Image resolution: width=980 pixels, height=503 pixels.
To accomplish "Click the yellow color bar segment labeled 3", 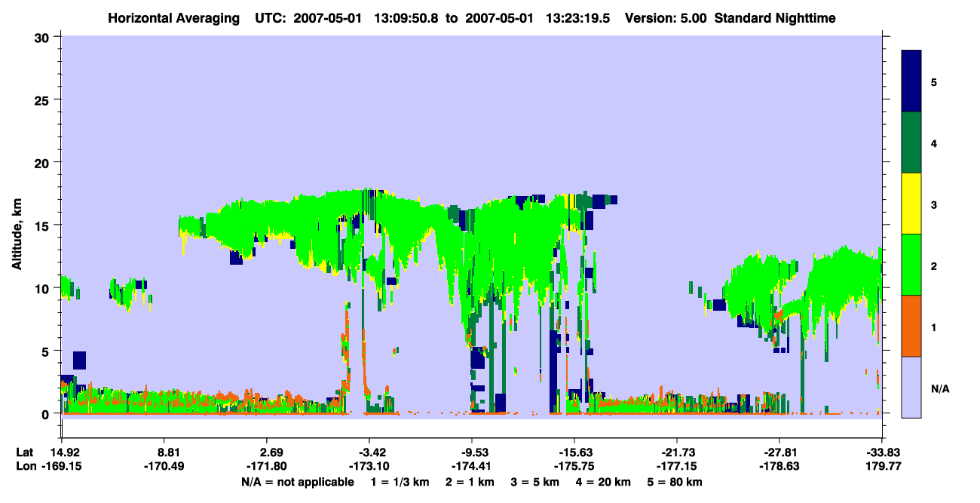I will click(911, 204).
